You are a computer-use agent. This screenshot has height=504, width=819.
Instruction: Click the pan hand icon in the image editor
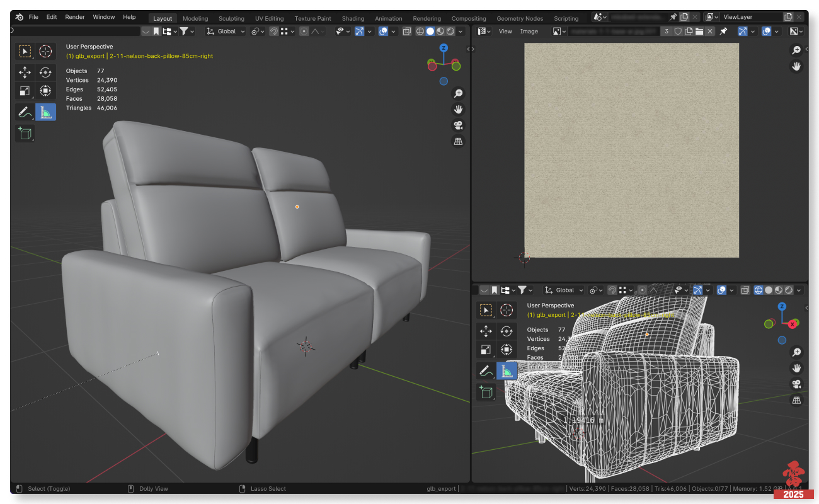tap(796, 66)
